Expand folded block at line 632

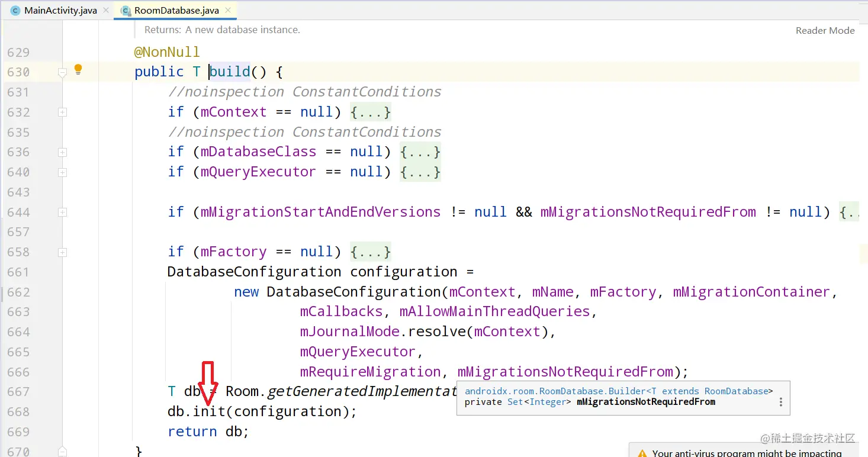coord(62,112)
